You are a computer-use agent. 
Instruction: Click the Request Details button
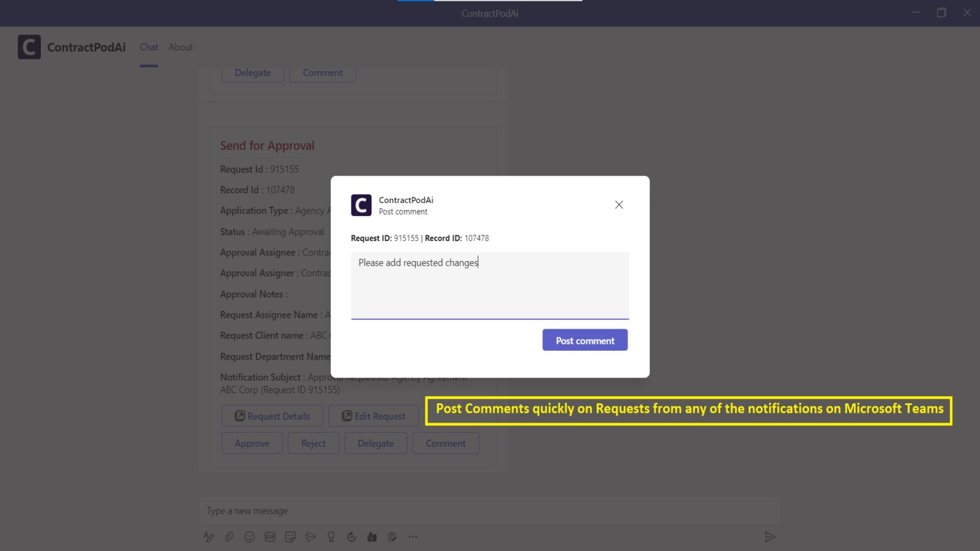(273, 416)
